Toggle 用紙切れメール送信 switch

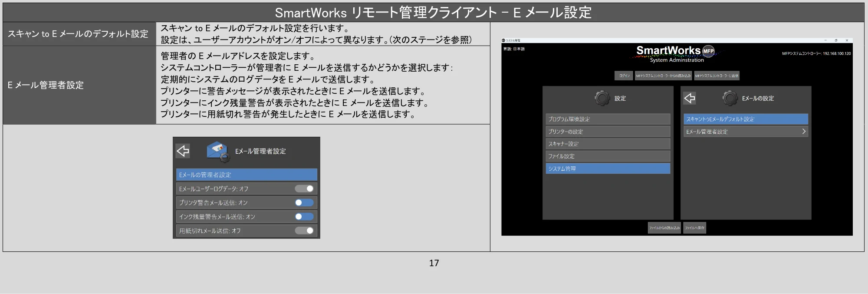tap(304, 230)
